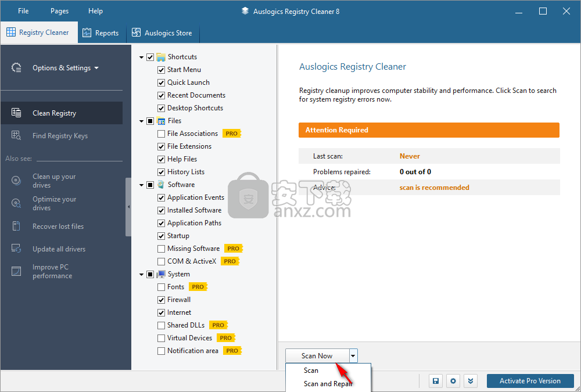Switch to the Reports tab
The image size is (581, 392).
click(x=102, y=33)
